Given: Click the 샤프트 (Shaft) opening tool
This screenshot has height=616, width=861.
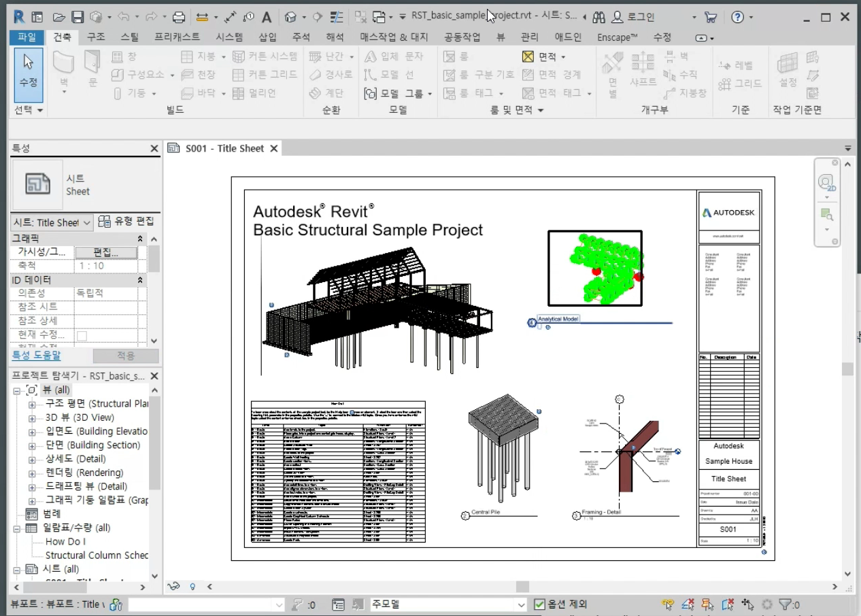Looking at the screenshot, I should click(x=643, y=70).
